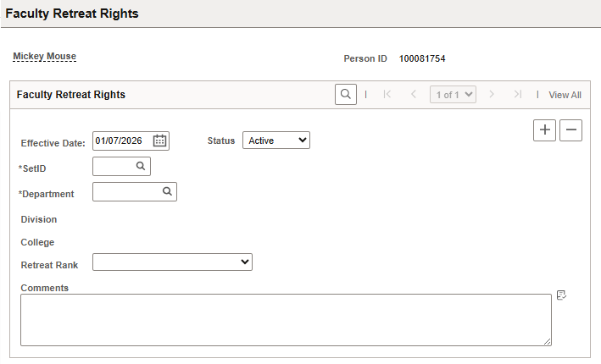Open the Retreat Rank dropdown

(172, 262)
